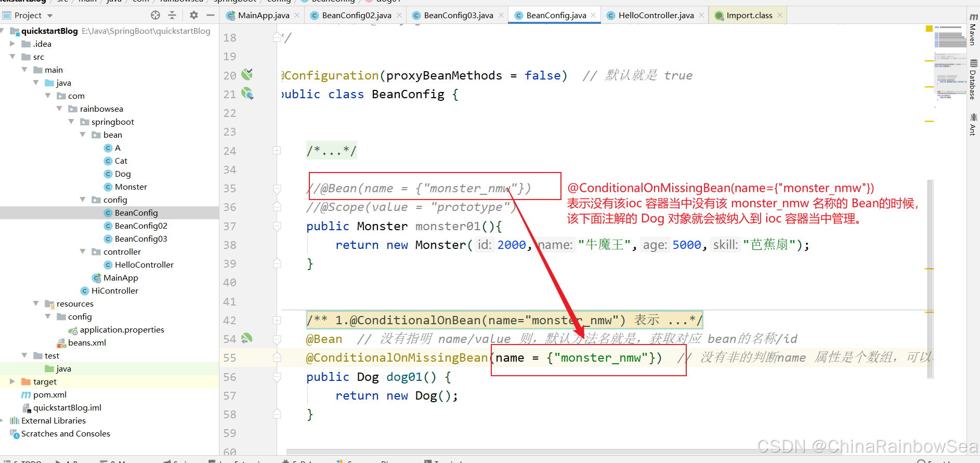Open pom.xml file
This screenshot has height=463, width=980.
44,394
